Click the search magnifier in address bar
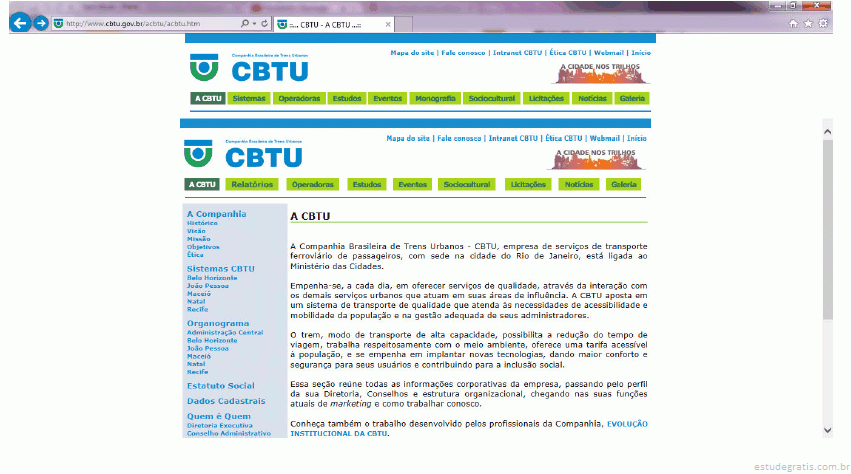This screenshot has width=851, height=474. pyautogui.click(x=245, y=24)
